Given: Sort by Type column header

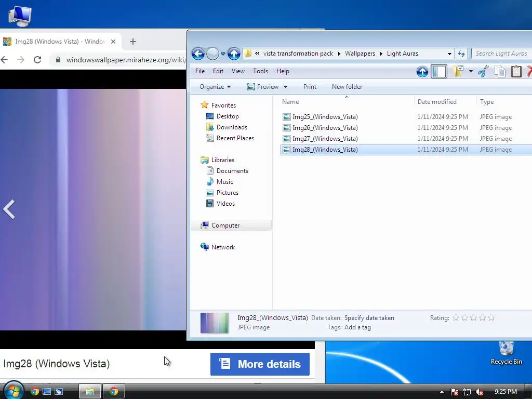Looking at the screenshot, I should tap(504, 102).
